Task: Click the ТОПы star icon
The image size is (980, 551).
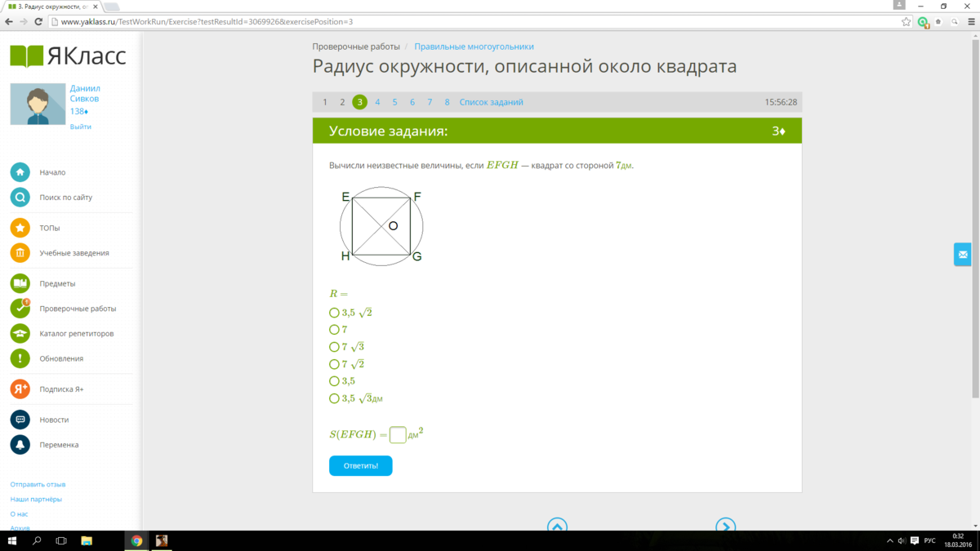Action: 20,228
